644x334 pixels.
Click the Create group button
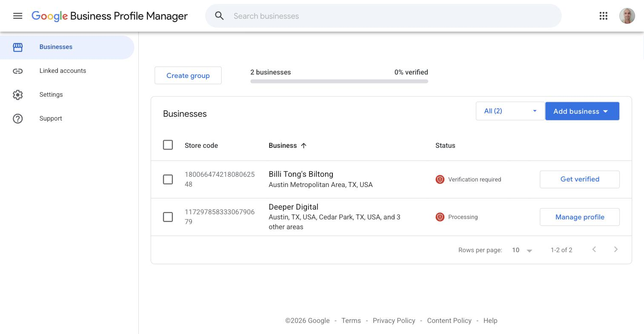188,75
